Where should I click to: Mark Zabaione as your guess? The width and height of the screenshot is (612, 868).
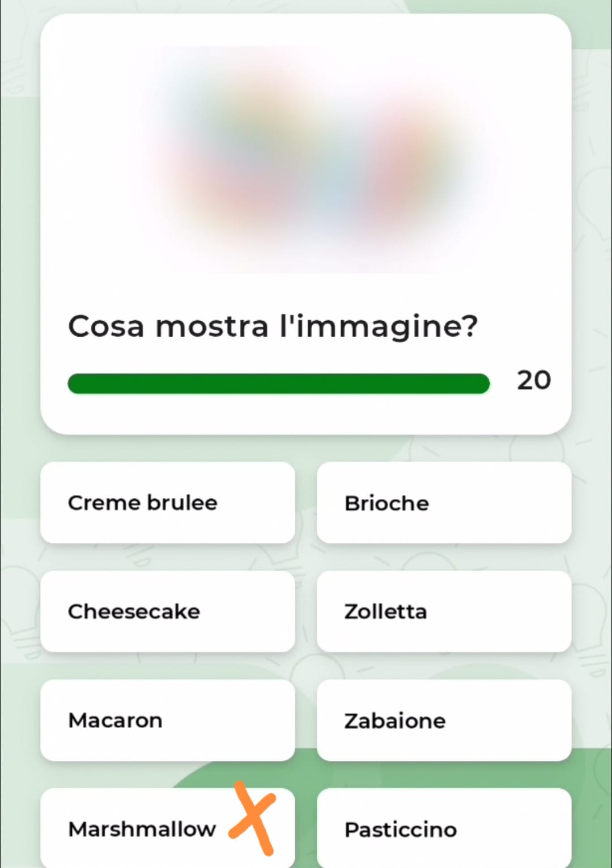pos(444,720)
